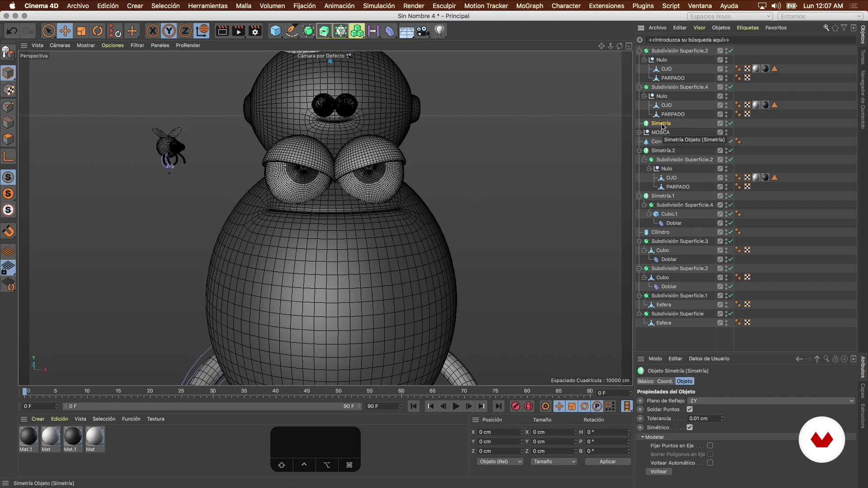Switch to Points mode icon
Image resolution: width=868 pixels, height=488 pixels.
9,107
